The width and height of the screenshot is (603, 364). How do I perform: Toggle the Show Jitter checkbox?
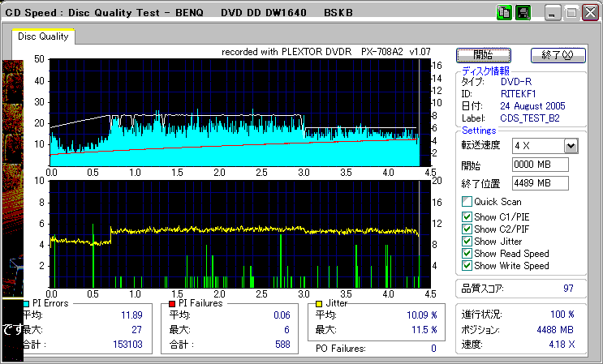pyautogui.click(x=467, y=241)
